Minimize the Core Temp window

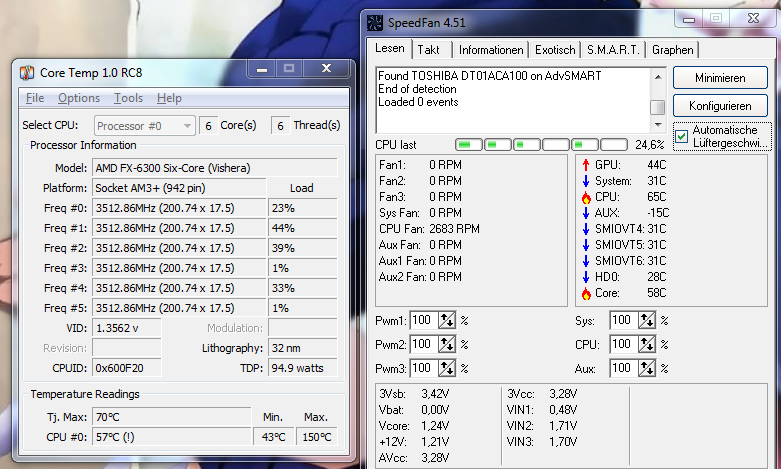[262, 69]
